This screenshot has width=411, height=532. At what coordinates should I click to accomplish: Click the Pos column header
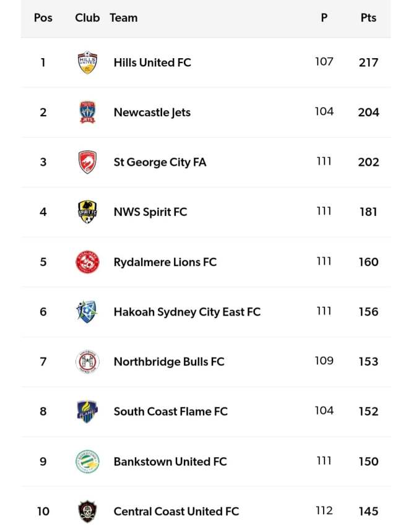pos(43,18)
